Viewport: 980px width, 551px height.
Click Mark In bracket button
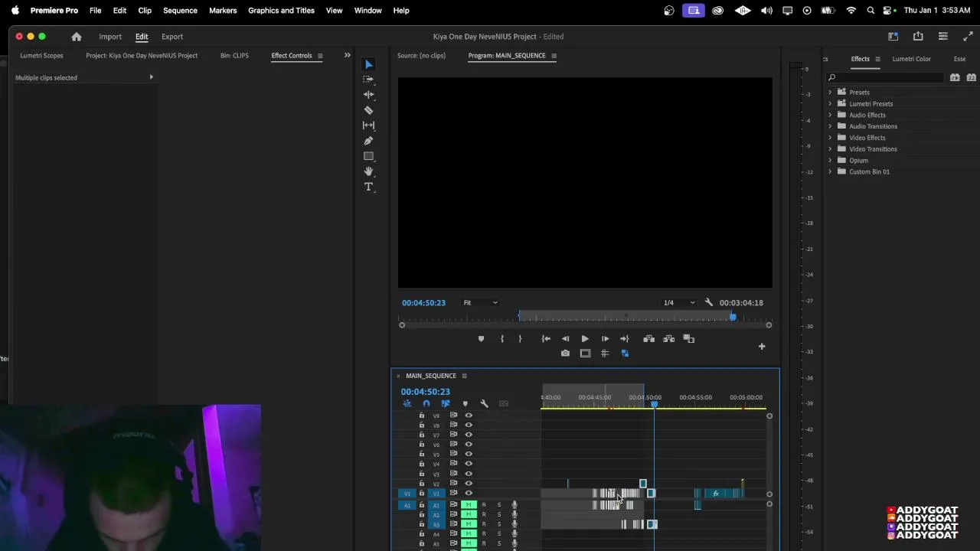(502, 339)
